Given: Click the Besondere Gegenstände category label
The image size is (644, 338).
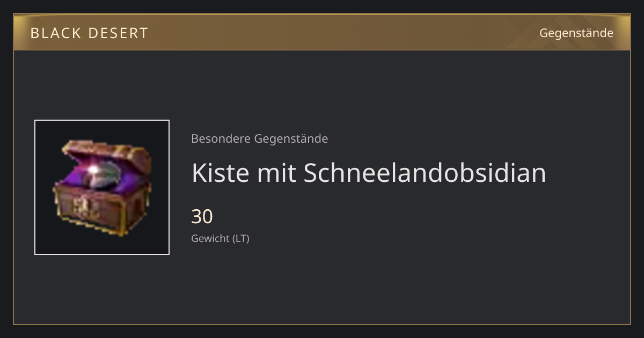Looking at the screenshot, I should click(x=259, y=138).
